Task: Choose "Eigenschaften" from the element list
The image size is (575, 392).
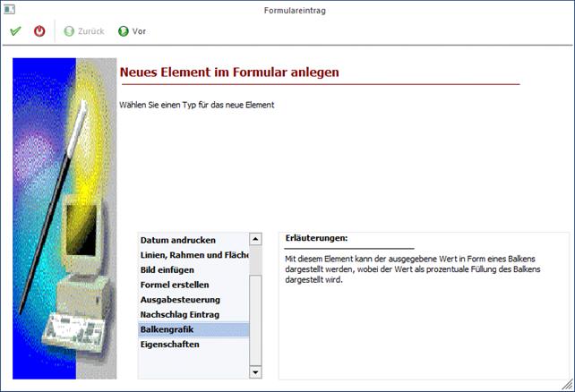Action: click(169, 345)
